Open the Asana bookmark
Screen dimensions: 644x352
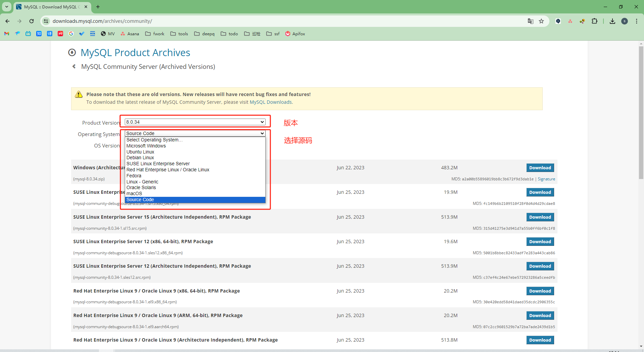[130, 34]
